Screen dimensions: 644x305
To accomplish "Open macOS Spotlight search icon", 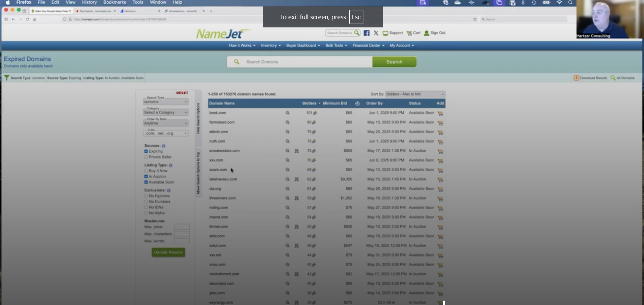I will pyautogui.click(x=570, y=2).
